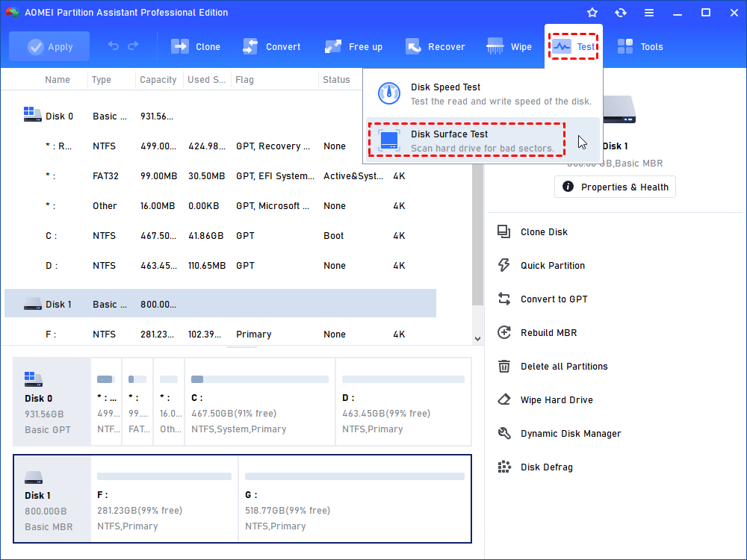747x560 pixels.
Task: Select the C: 467.50GB partition block
Action: click(x=260, y=402)
